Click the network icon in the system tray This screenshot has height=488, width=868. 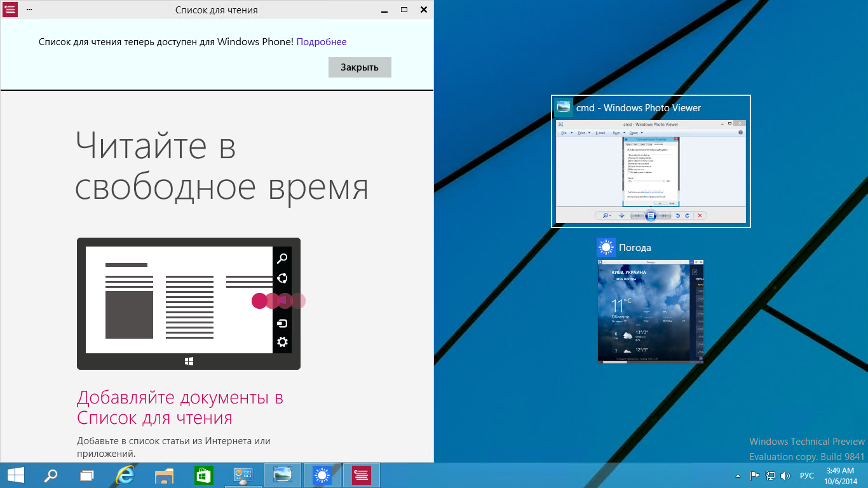[770, 475]
